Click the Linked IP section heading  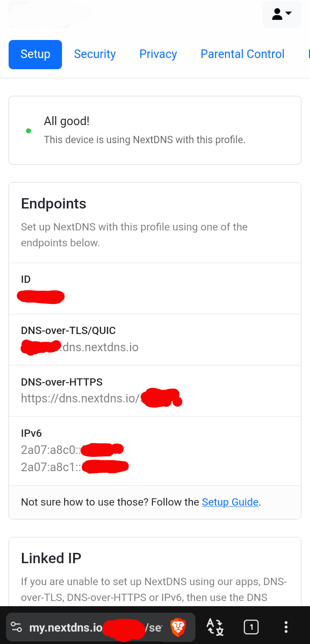click(51, 558)
